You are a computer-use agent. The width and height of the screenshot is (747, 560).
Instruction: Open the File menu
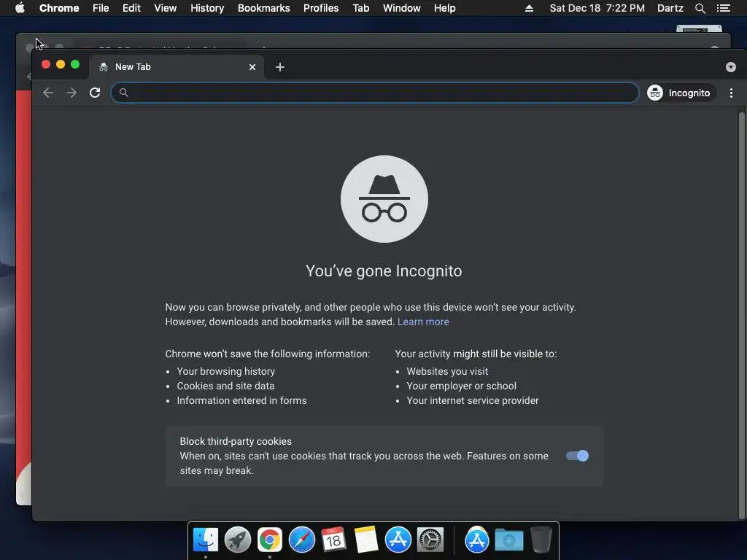(101, 8)
